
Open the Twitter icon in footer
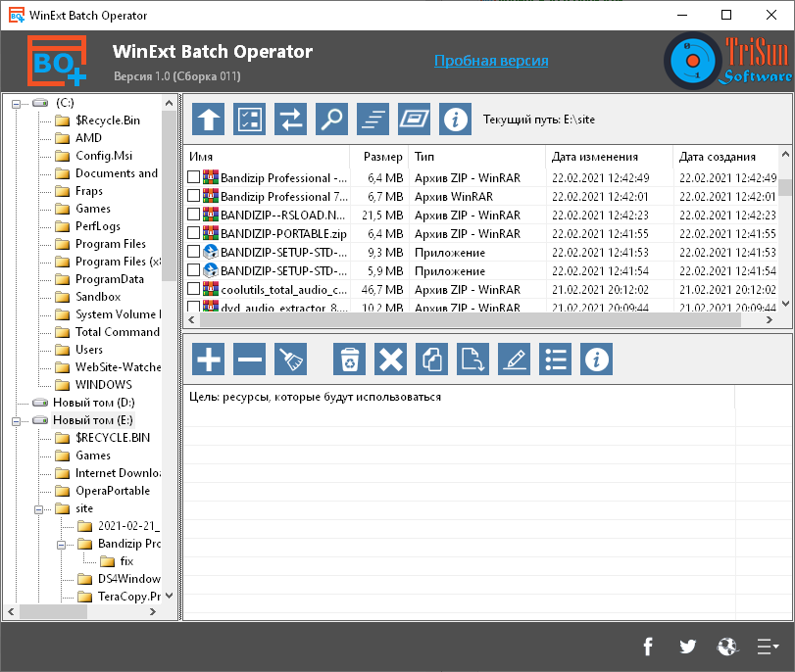(687, 647)
